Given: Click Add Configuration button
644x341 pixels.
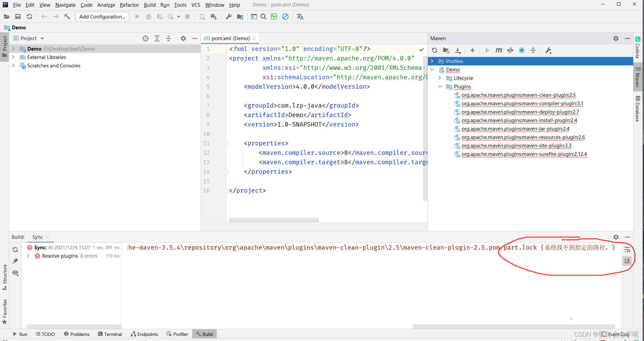Looking at the screenshot, I should [x=102, y=17].
